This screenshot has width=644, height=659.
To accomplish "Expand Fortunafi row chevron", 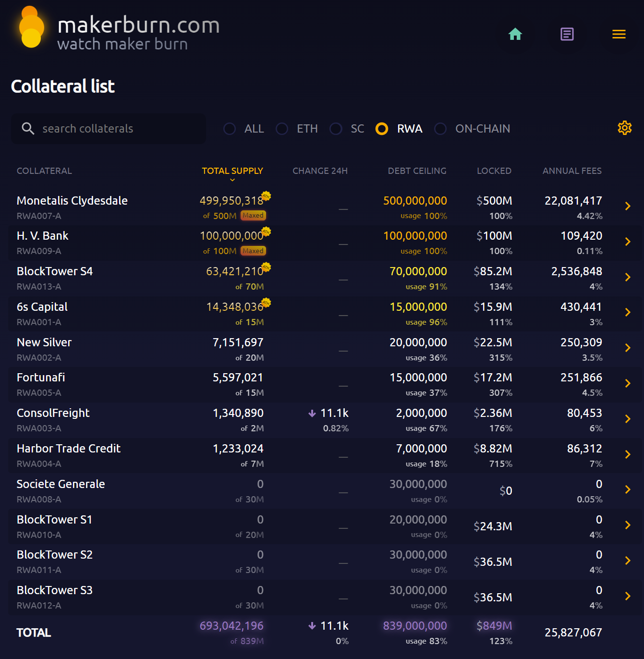I will [x=628, y=383].
